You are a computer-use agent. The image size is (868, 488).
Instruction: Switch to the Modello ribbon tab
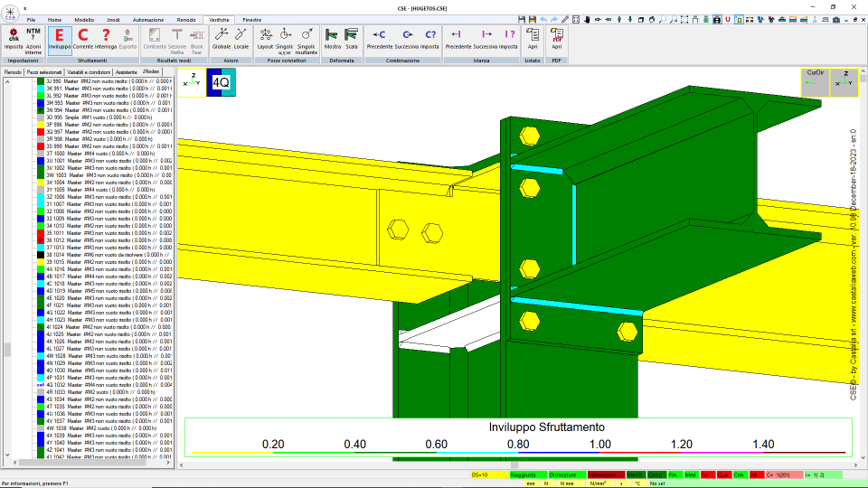pyautogui.click(x=84, y=20)
